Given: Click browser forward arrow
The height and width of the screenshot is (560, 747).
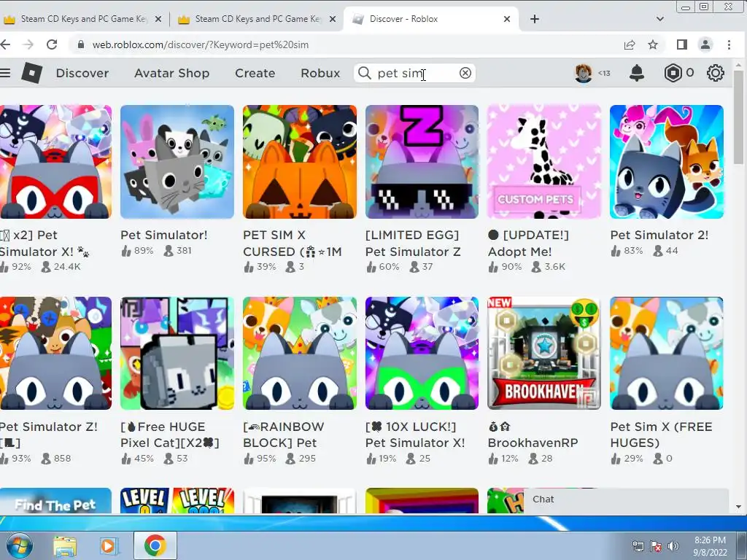Looking at the screenshot, I should coord(28,44).
